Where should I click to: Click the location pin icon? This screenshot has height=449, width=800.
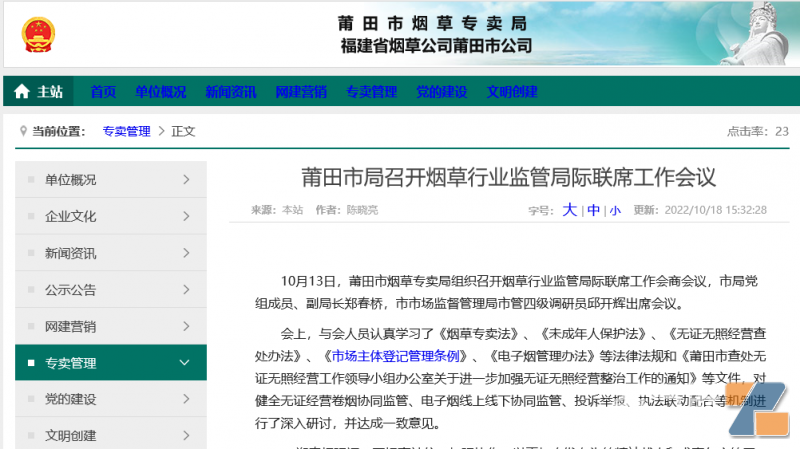click(x=23, y=131)
